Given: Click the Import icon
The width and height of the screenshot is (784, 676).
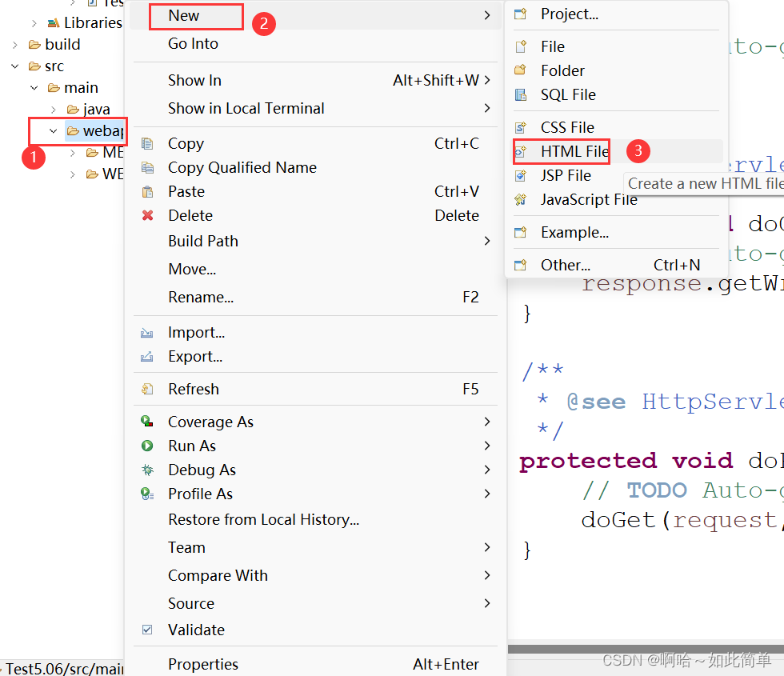Looking at the screenshot, I should [x=147, y=332].
